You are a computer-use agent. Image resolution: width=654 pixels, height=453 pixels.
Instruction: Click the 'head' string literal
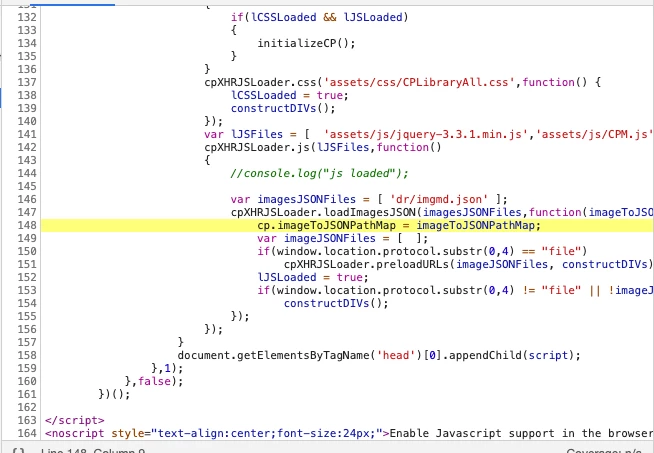pyautogui.click(x=396, y=355)
